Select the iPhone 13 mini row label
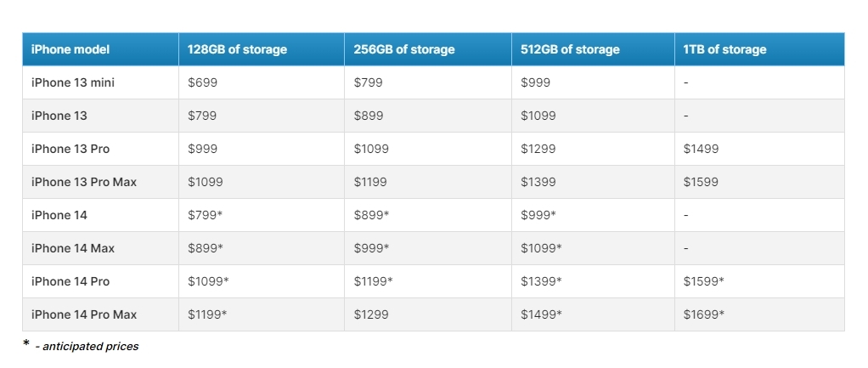Screen dimensions: 868x368 coord(73,82)
